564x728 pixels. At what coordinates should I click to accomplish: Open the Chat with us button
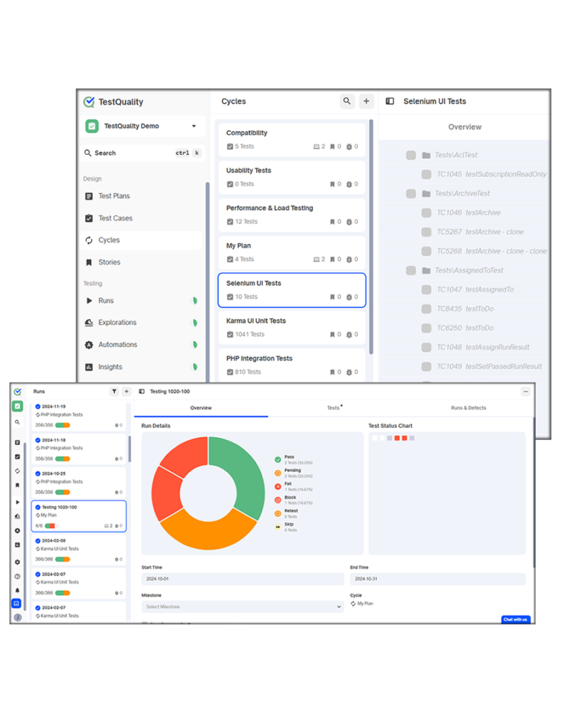click(515, 619)
